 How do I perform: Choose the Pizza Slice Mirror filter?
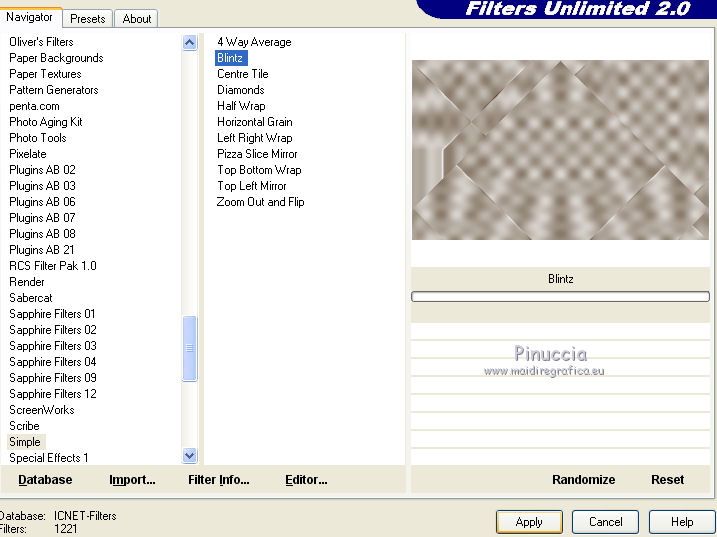[257, 154]
